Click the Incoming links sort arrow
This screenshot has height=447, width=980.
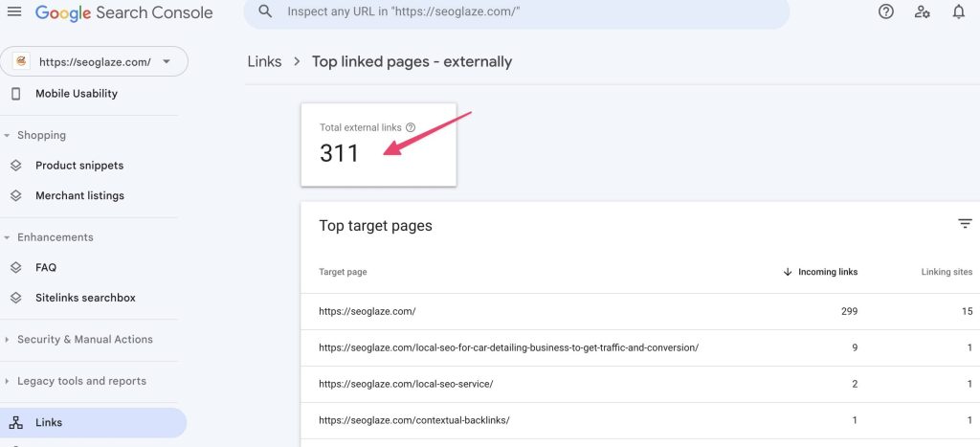click(788, 272)
